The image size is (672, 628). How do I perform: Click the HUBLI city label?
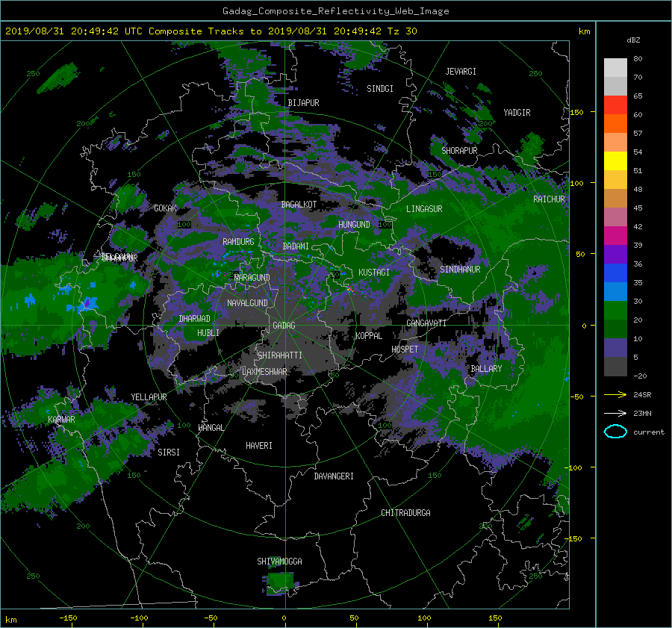(208, 333)
